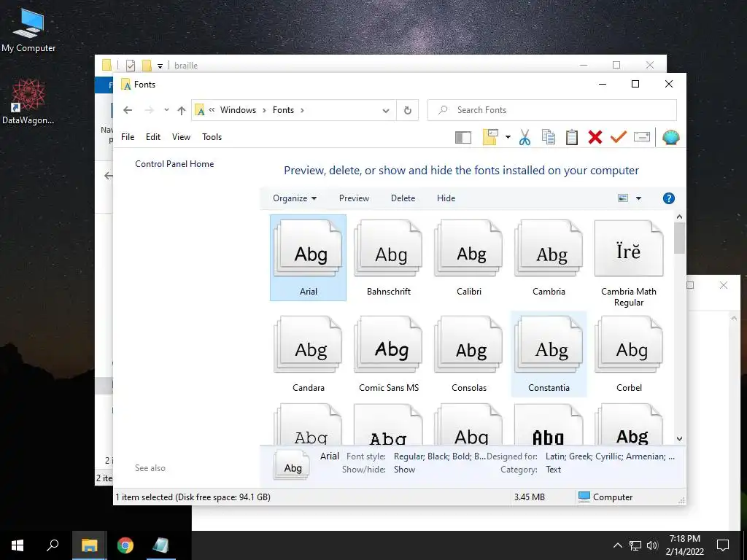This screenshot has height=560, width=747.
Task: Open My Computer desktop icon
Action: (28, 30)
